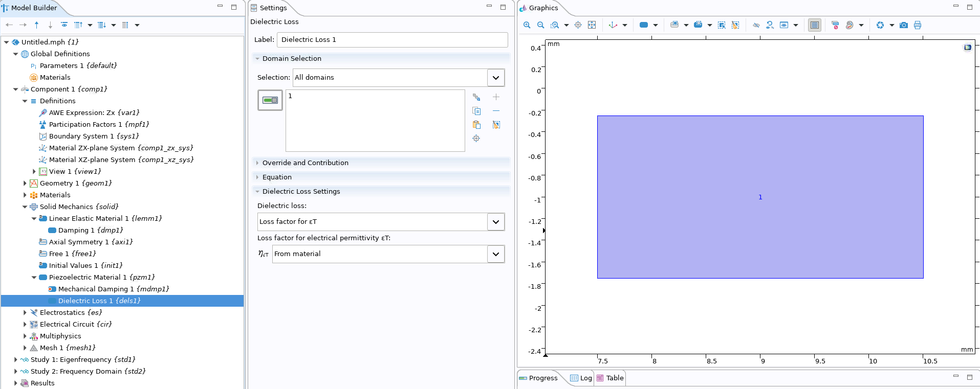Take a snapshot with the camera icon

click(903, 25)
